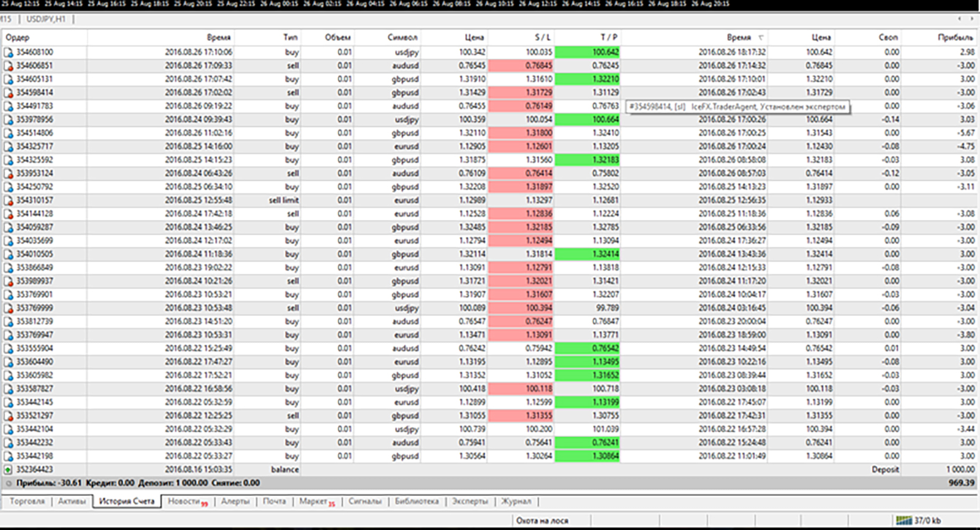Click the buy order icon for 354608100
Image resolution: width=980 pixels, height=530 pixels.
9,53
